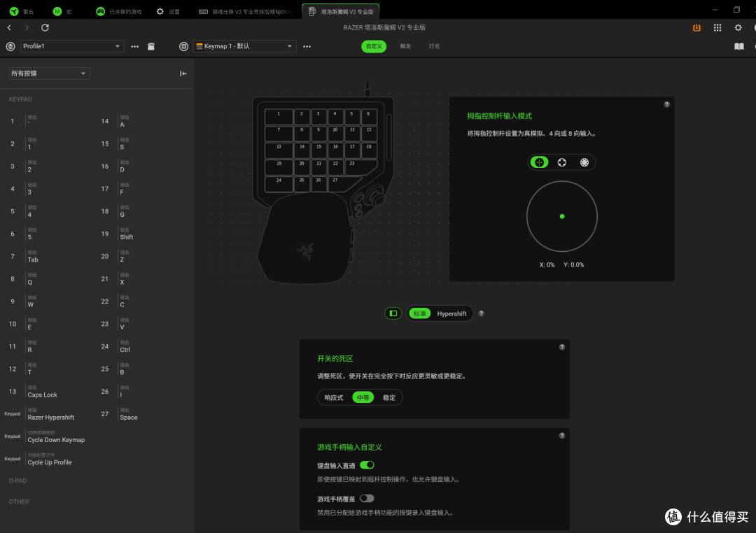Collapse the key list sidebar
The image size is (756, 533).
[x=183, y=73]
